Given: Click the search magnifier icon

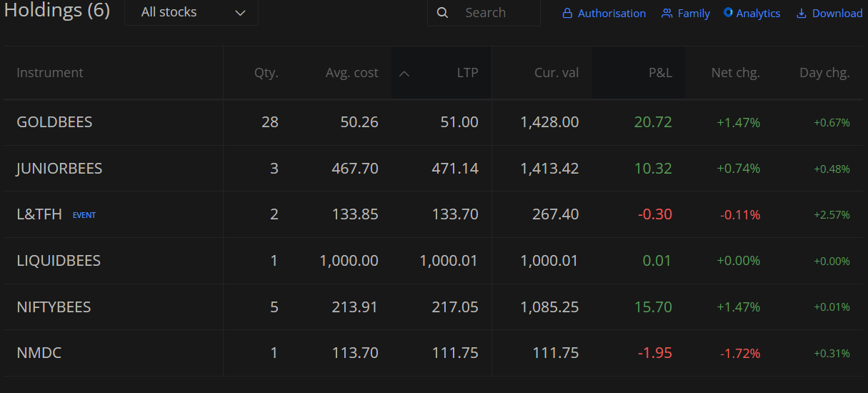Looking at the screenshot, I should click(x=443, y=13).
